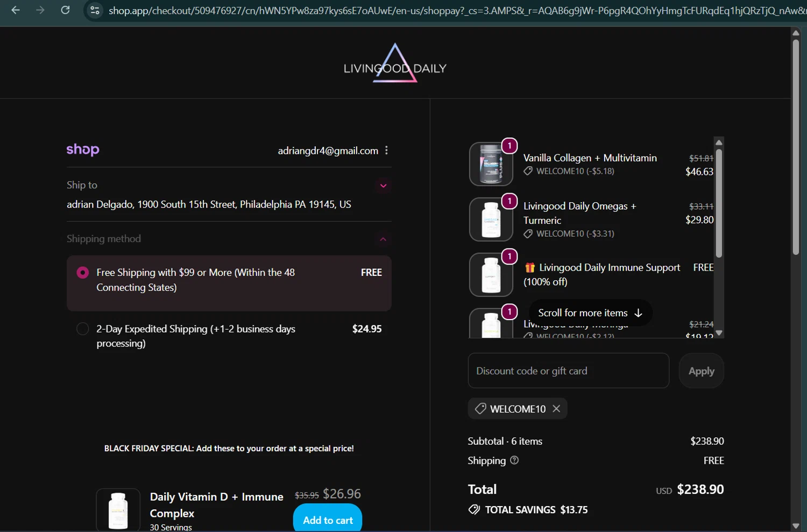Click Scroll for more items button
This screenshot has height=532, width=807.
pyautogui.click(x=590, y=313)
